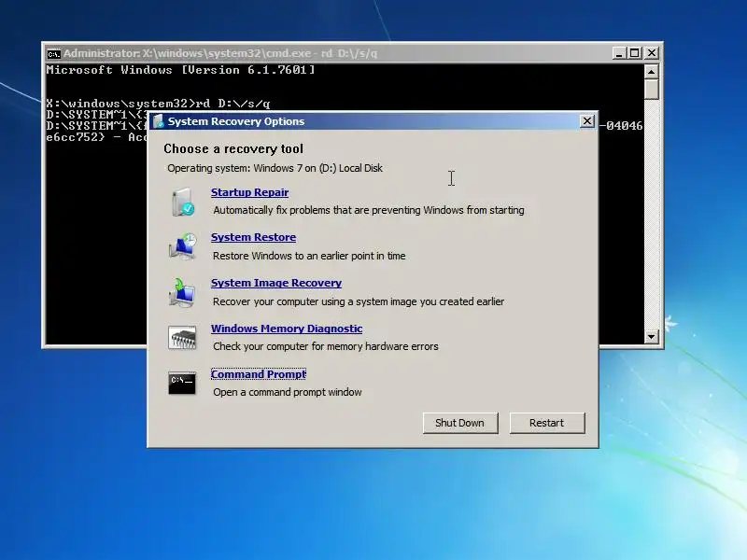Screen dimensions: 747x560
Task: Click 'Check your computer for memory hardware errors' text
Action: (x=325, y=346)
